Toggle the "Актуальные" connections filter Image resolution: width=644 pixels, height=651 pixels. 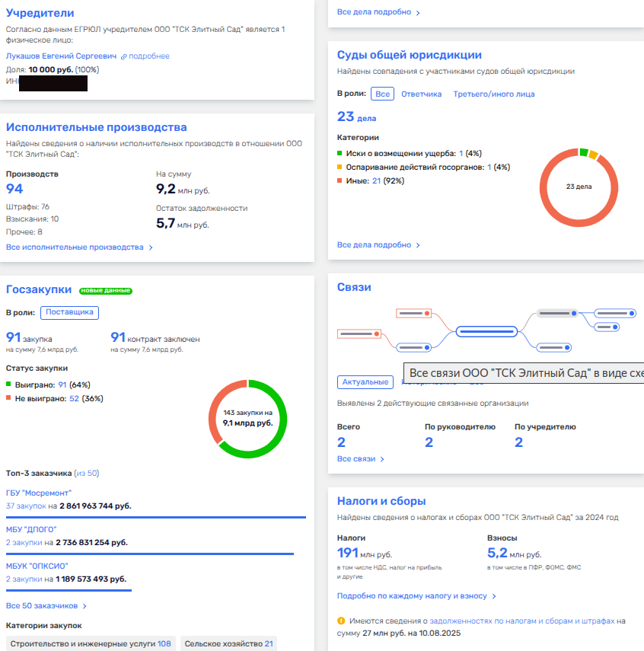click(365, 382)
